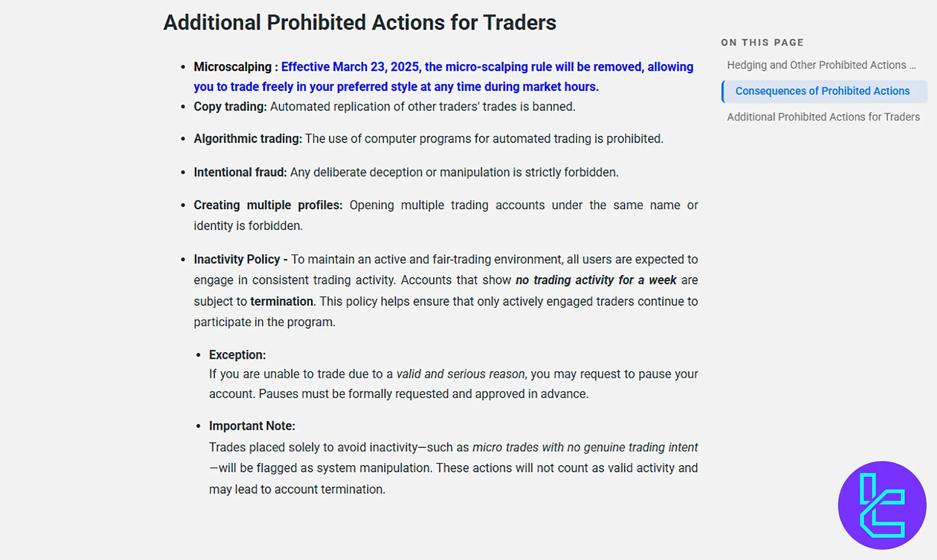Click 'no trading activity for a week' text
This screenshot has width=937, height=560.
[x=595, y=279]
